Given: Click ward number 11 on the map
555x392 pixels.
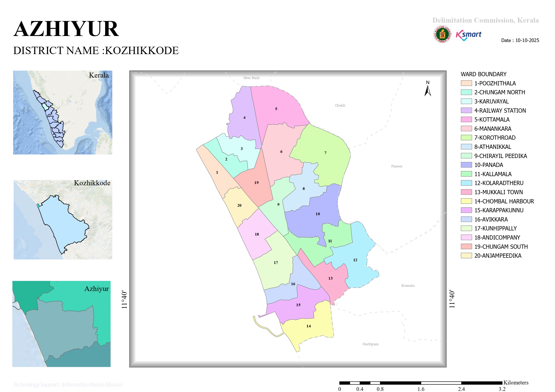Looking at the screenshot, I should [x=330, y=241].
